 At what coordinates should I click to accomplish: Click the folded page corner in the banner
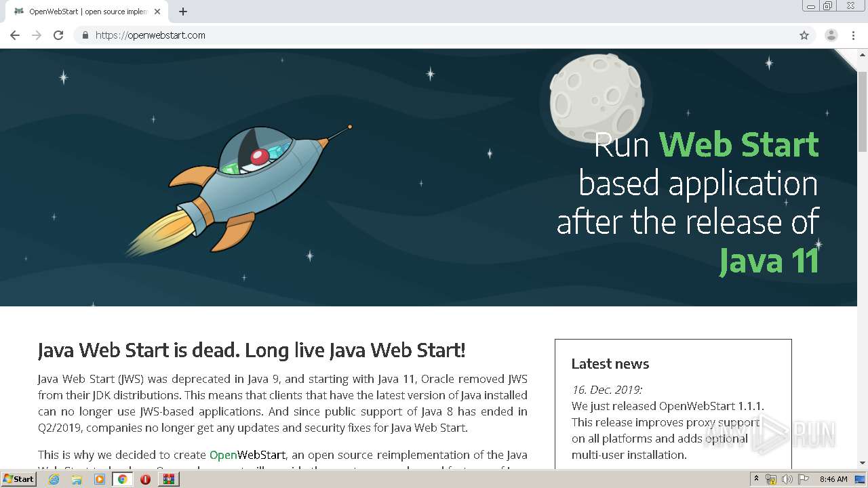click(x=846, y=60)
